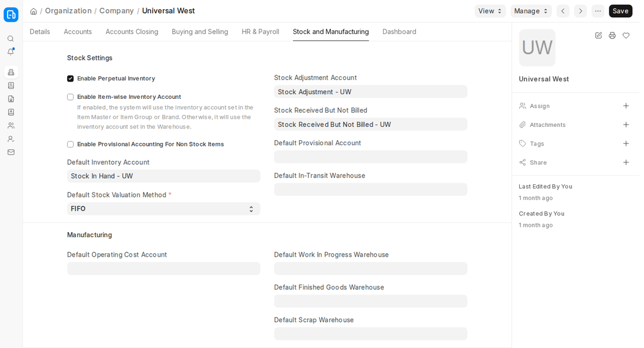Image resolution: width=644 pixels, height=348 pixels.
Task: Enable Provisional Accounting For Non Stock Items
Action: point(71,145)
